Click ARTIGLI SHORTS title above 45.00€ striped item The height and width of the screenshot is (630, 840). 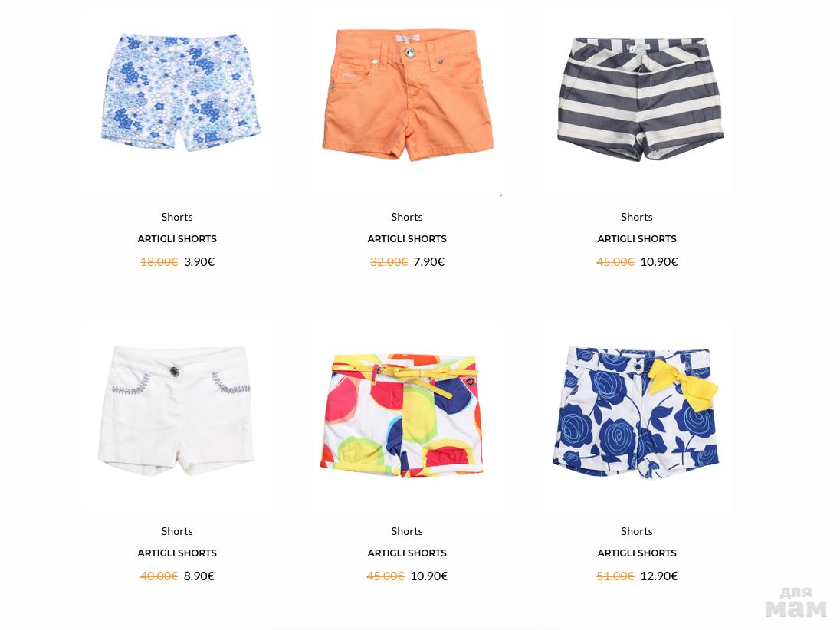[x=637, y=239]
